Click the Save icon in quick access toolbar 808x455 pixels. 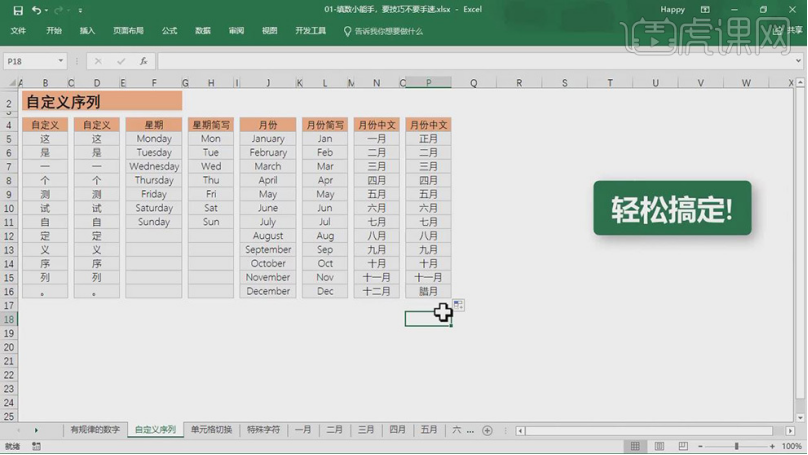[x=18, y=10]
